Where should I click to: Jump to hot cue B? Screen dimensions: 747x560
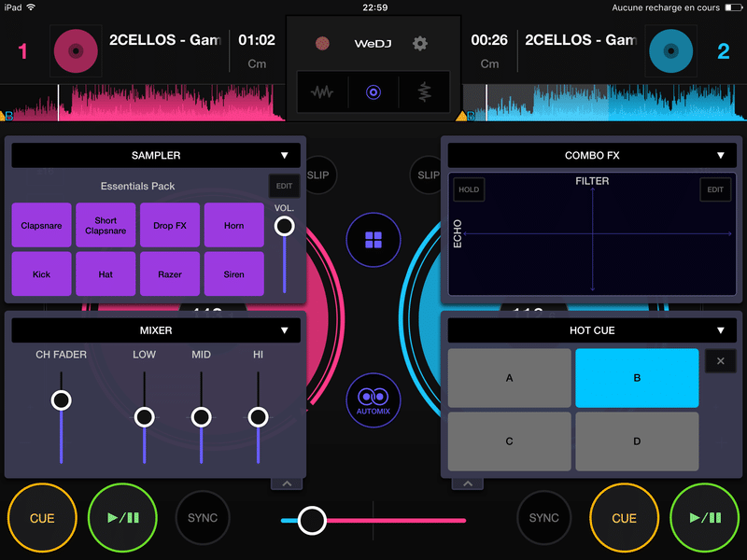637,378
